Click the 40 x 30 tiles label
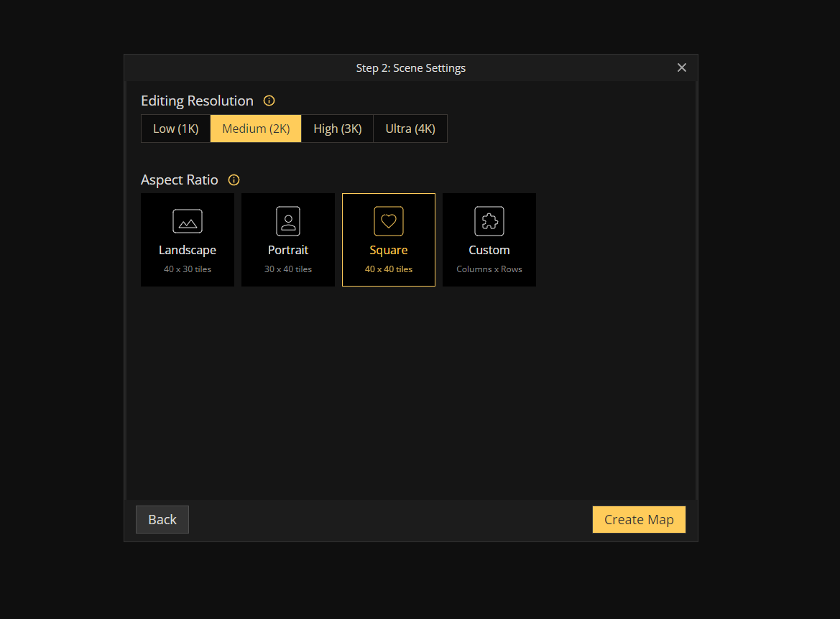 point(188,269)
